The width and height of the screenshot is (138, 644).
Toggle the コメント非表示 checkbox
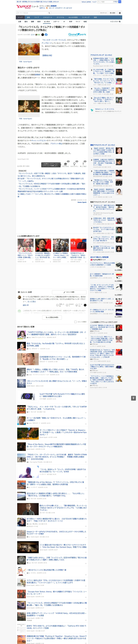[75, 322]
